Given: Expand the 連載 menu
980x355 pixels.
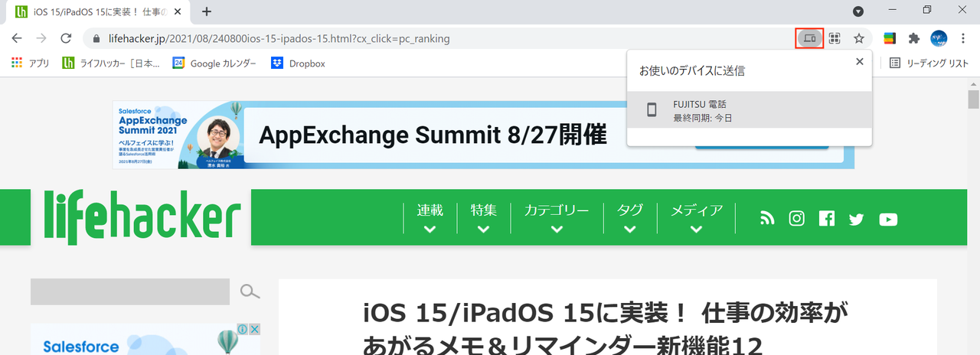Looking at the screenshot, I should 430,217.
